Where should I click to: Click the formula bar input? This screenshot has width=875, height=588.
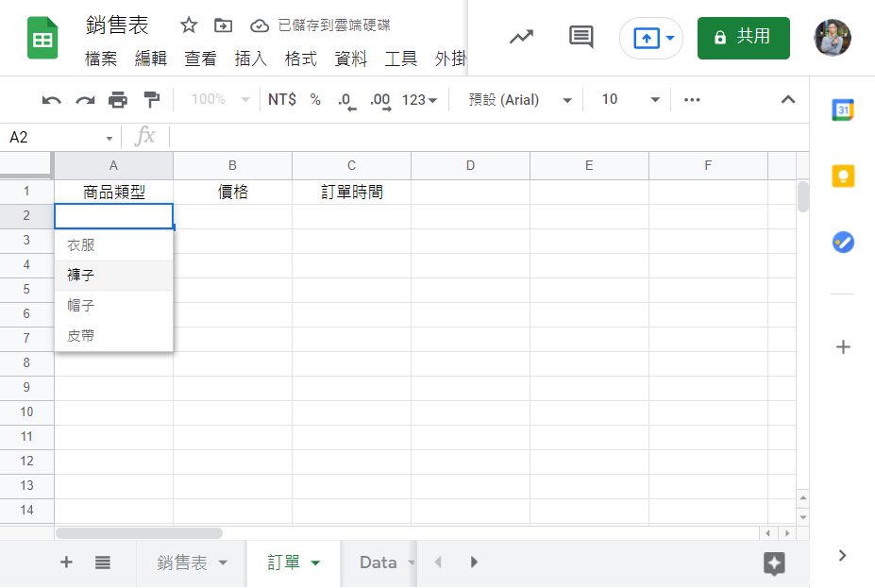tap(488, 137)
